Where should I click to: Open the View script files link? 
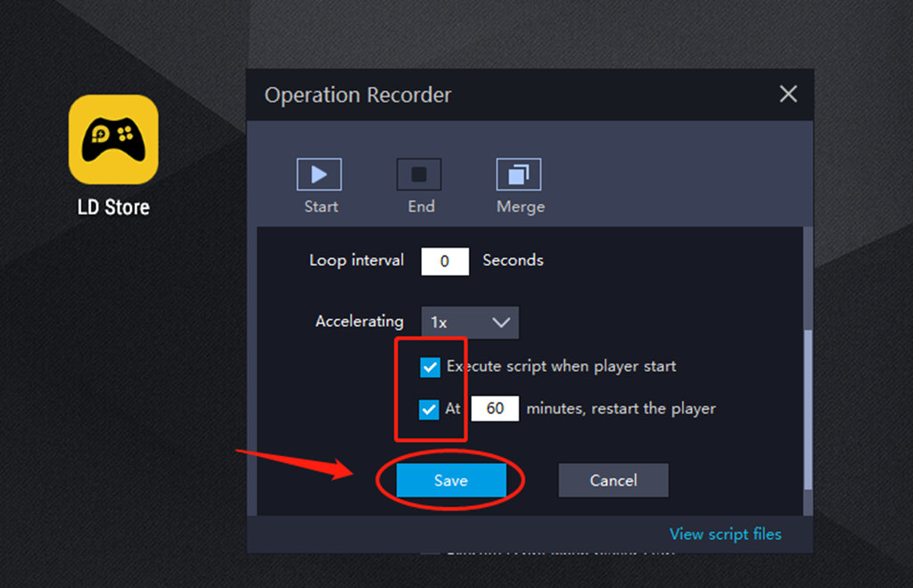[x=726, y=534]
